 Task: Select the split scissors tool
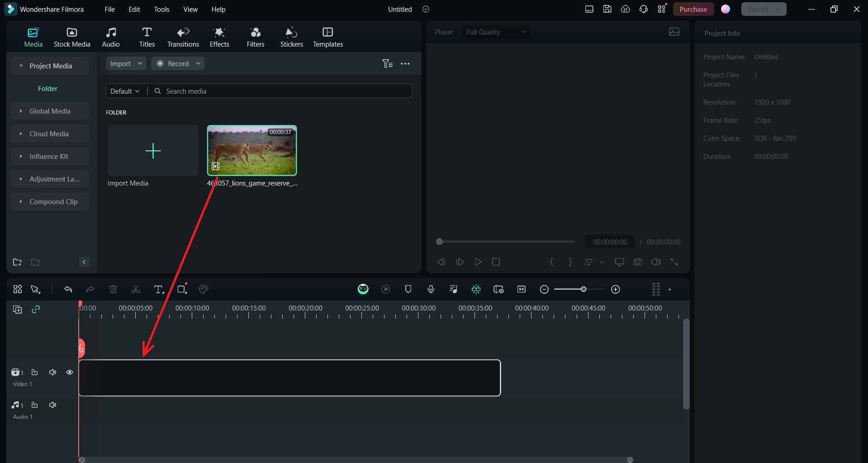(136, 289)
